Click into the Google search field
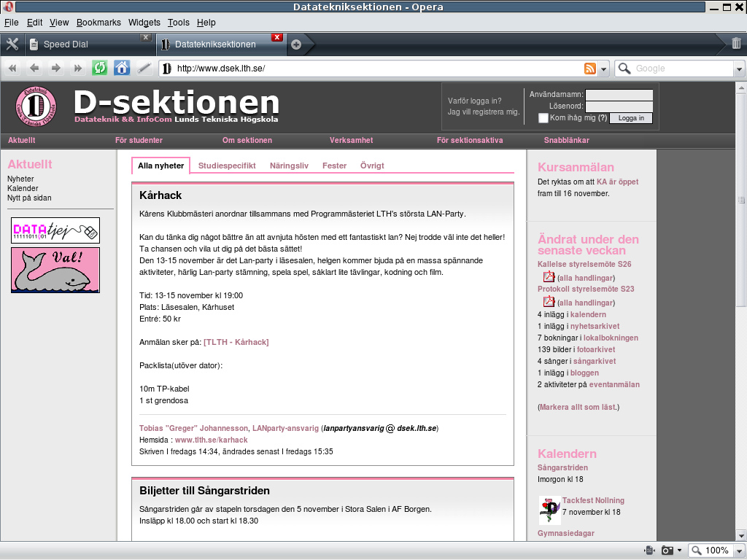Screen dimensions: 747x560 (x=682, y=69)
